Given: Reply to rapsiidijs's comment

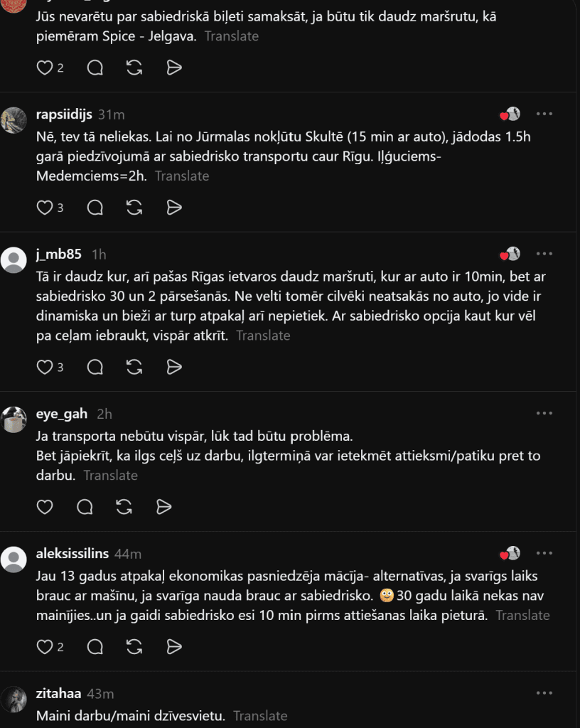Looking at the screenshot, I should coord(95,207).
